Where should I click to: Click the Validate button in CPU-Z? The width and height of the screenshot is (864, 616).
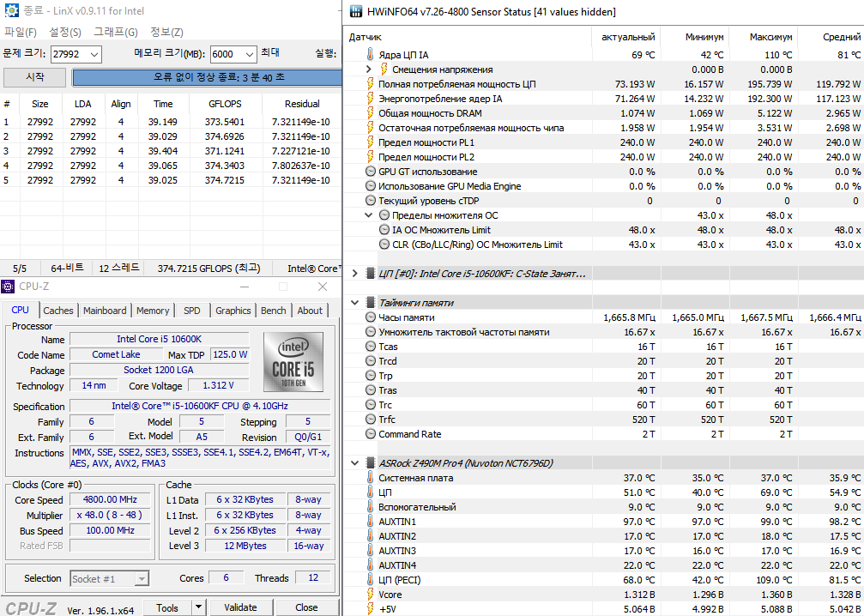point(241,607)
